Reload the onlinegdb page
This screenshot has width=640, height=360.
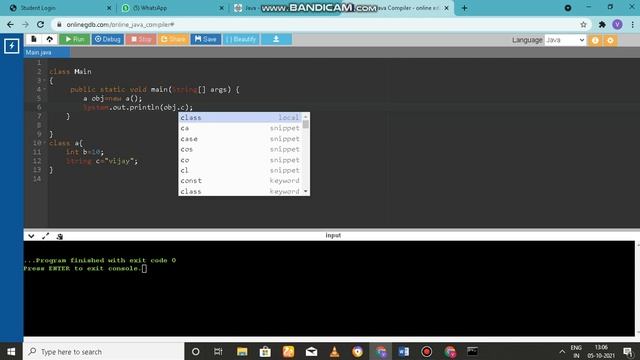click(x=40, y=24)
